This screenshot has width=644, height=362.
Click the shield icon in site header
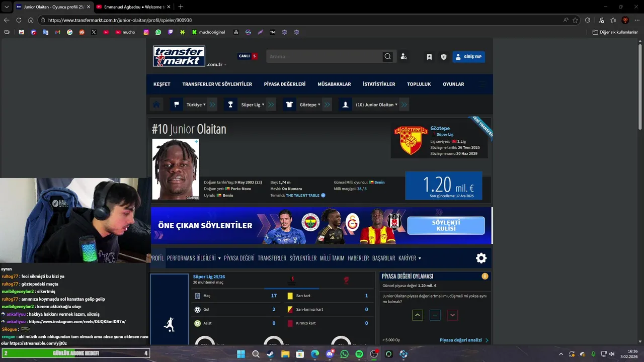click(444, 57)
